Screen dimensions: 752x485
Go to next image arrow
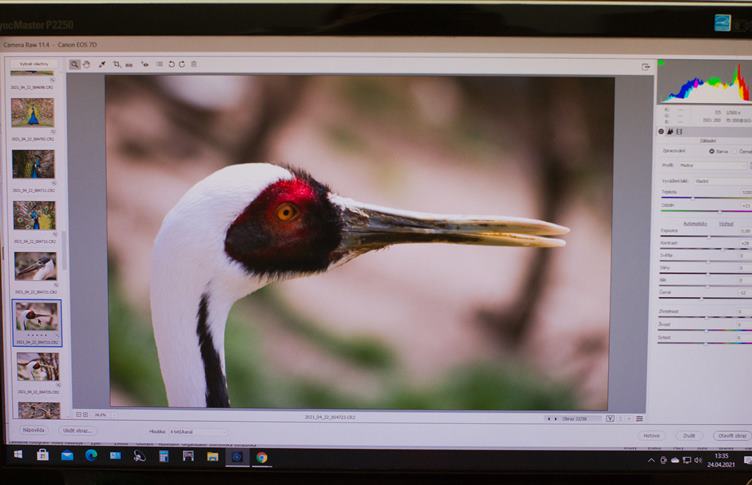pos(555,419)
